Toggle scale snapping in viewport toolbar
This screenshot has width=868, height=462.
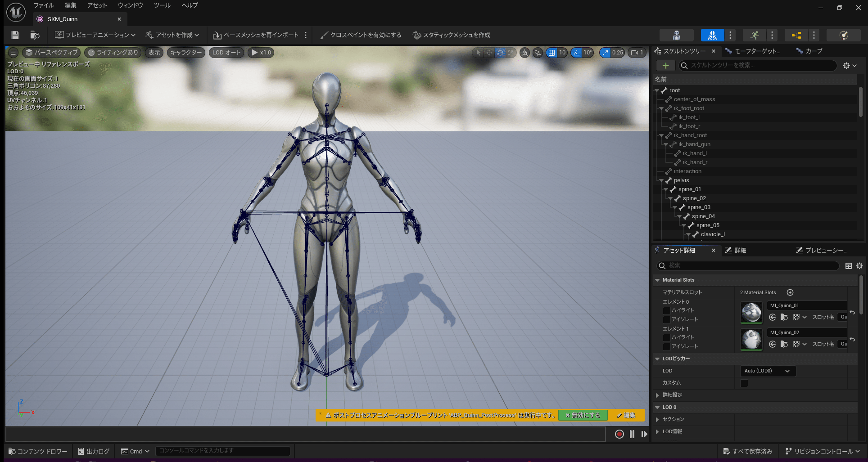[605, 53]
